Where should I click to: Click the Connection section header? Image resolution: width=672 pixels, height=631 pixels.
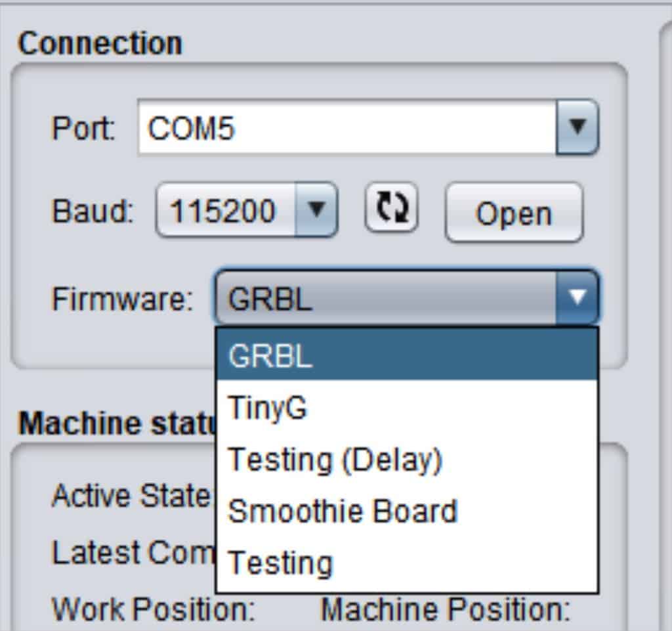[98, 42]
